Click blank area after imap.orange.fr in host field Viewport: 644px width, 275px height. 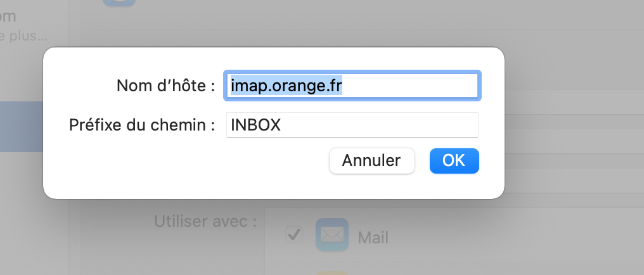(x=412, y=86)
